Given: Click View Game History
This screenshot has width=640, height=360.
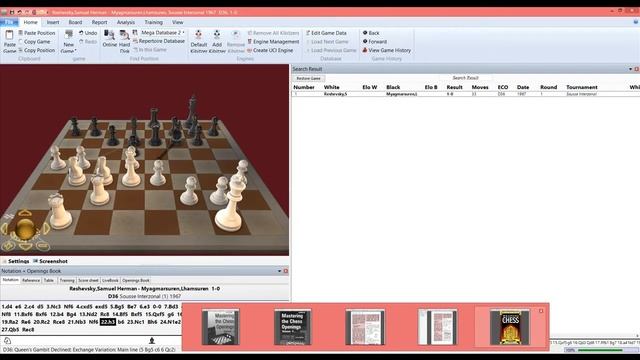Looking at the screenshot, I should [x=387, y=50].
